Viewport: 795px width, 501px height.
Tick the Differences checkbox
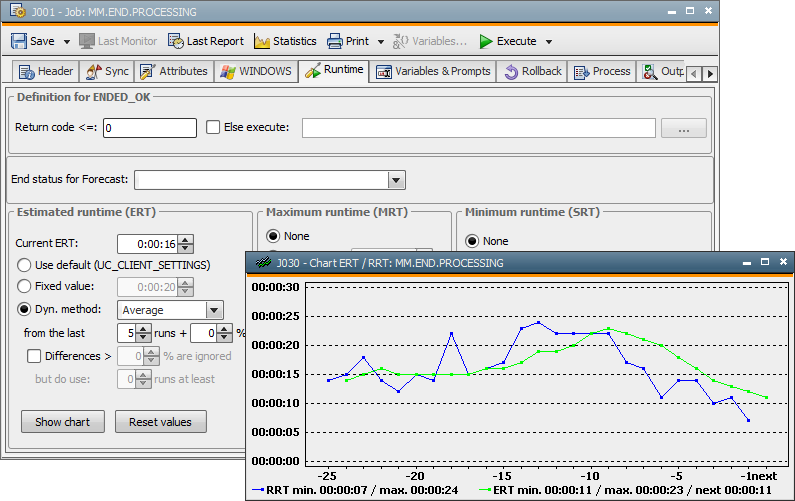(34, 356)
